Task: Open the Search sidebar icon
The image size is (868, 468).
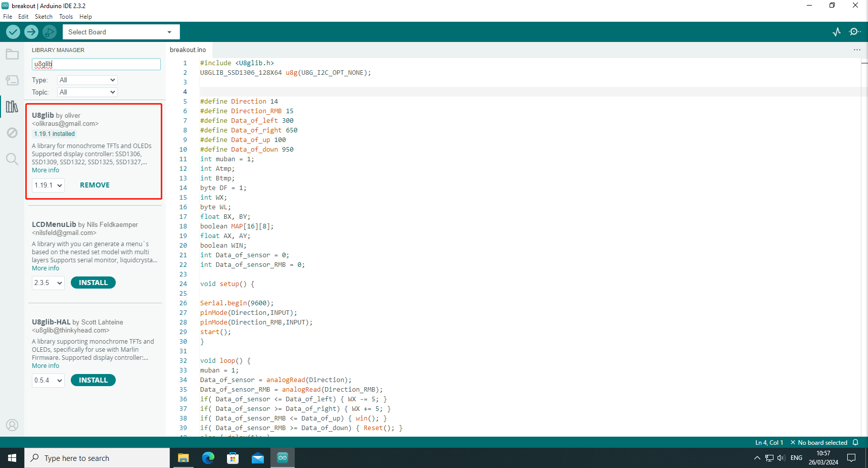Action: [12, 159]
